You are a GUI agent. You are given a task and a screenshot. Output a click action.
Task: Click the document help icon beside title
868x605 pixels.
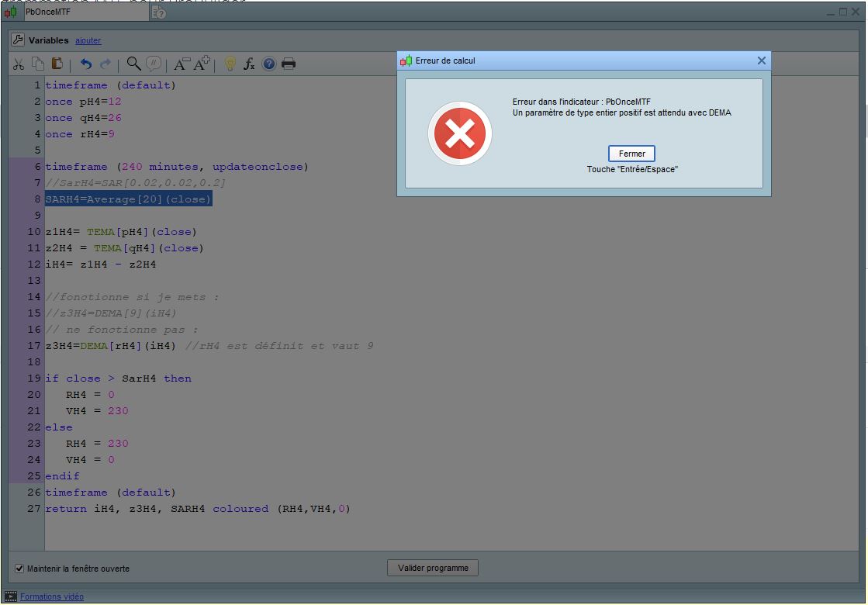pos(159,12)
